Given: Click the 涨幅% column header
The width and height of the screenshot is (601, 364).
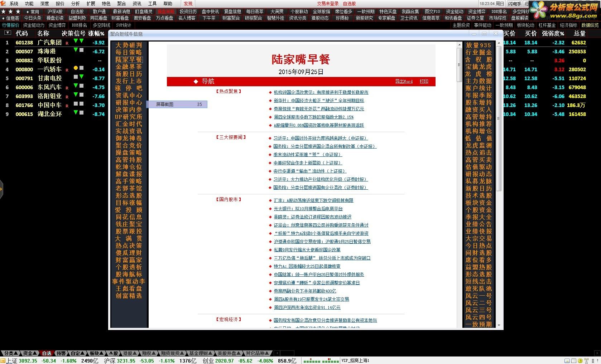Looking at the screenshot, I should pos(96,33).
